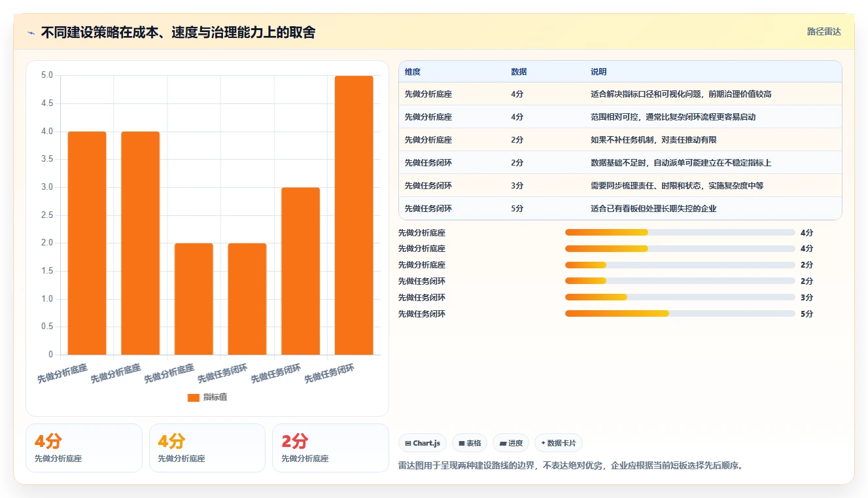Click the 5.0 label on the y-axis
Viewport: 868px width, 498px height.
click(x=47, y=75)
